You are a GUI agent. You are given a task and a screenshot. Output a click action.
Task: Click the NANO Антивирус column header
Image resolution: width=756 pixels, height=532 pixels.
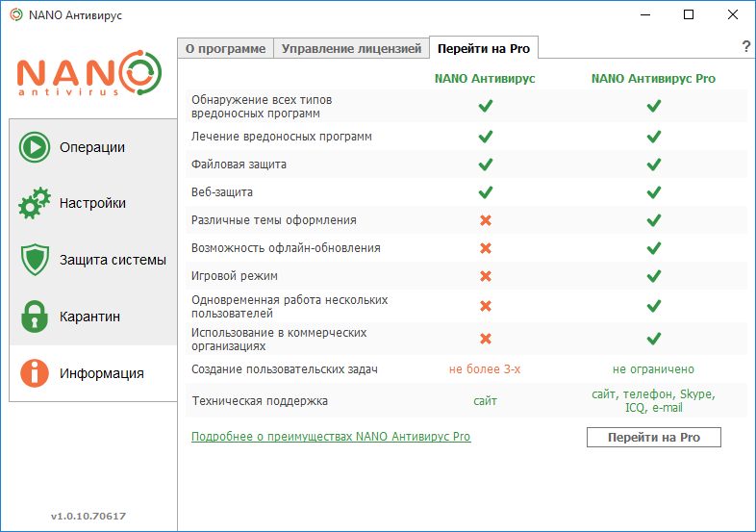tap(485, 78)
